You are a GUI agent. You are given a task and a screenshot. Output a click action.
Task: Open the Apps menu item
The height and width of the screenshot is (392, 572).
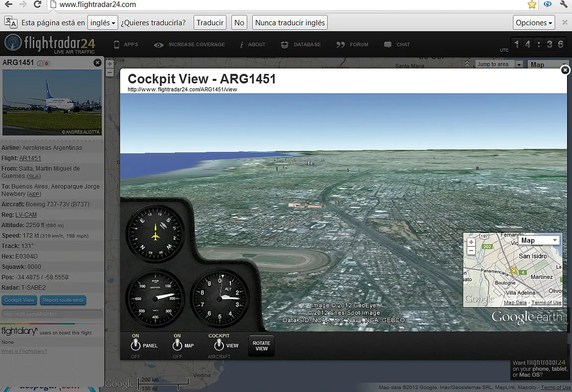pyautogui.click(x=126, y=45)
